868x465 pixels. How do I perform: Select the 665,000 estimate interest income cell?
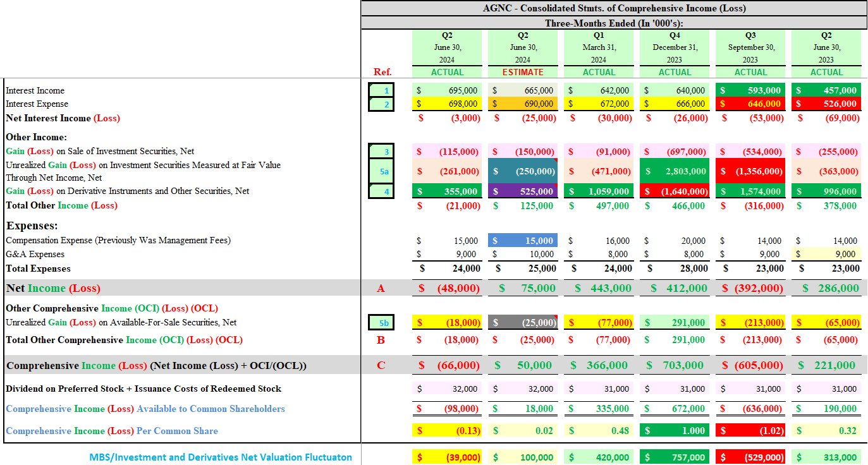[523, 91]
